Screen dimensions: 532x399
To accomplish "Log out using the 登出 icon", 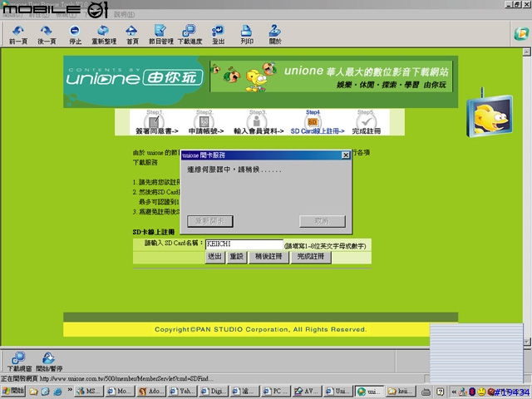I will click(x=218, y=34).
